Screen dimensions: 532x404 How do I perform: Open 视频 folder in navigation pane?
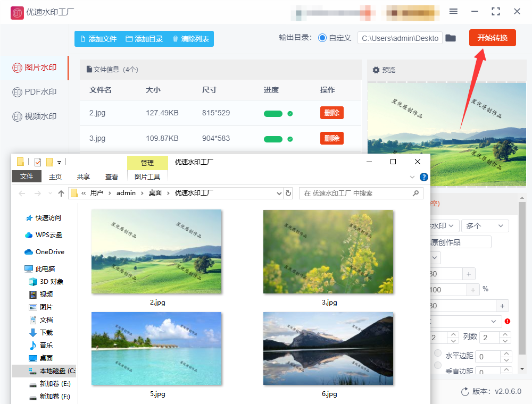(41, 294)
